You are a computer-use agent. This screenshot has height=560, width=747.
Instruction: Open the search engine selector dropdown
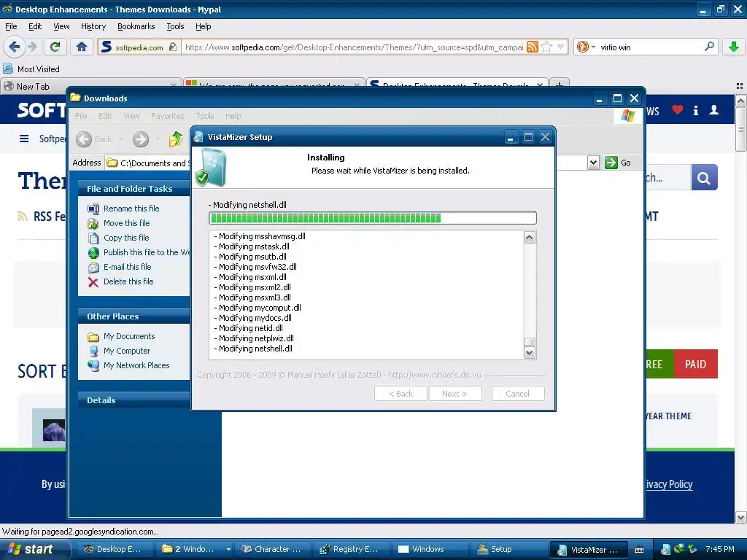(x=593, y=47)
